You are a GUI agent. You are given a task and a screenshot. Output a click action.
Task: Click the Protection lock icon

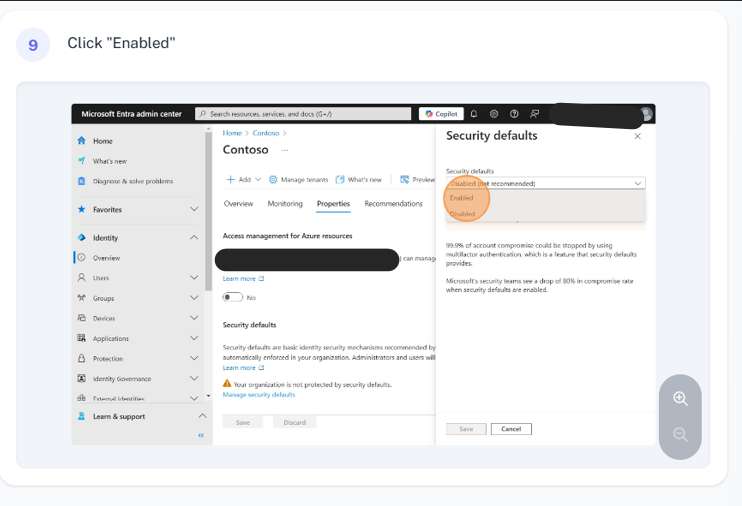(81, 358)
